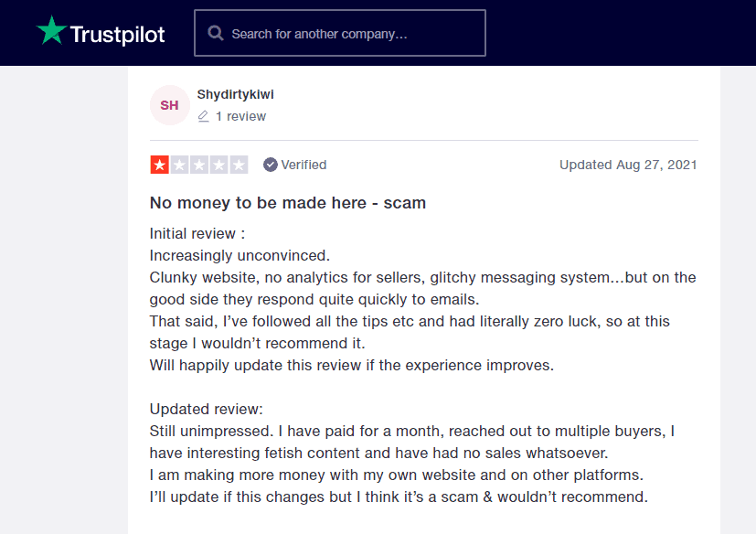The height and width of the screenshot is (534, 756).
Task: Click the Trustpilot green star logo
Action: tap(51, 31)
